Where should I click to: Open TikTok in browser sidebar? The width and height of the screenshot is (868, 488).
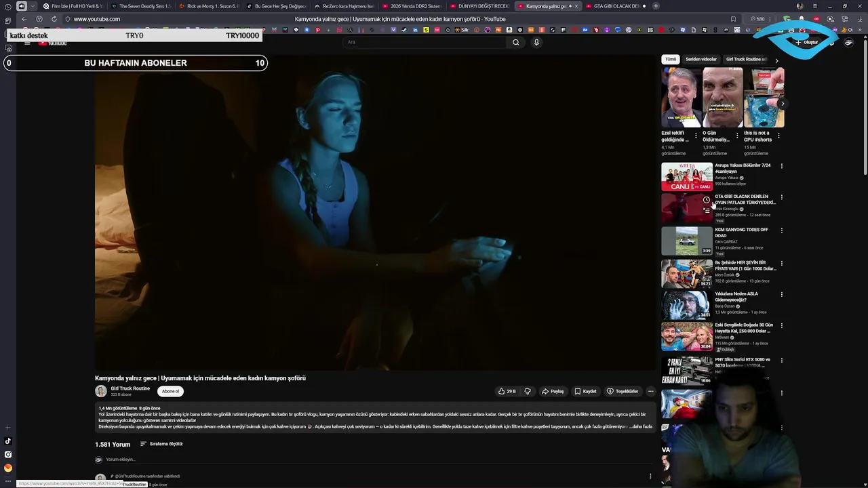8,441
